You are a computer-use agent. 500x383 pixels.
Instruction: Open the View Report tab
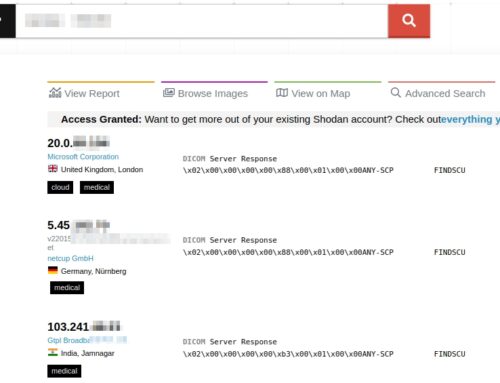(84, 93)
